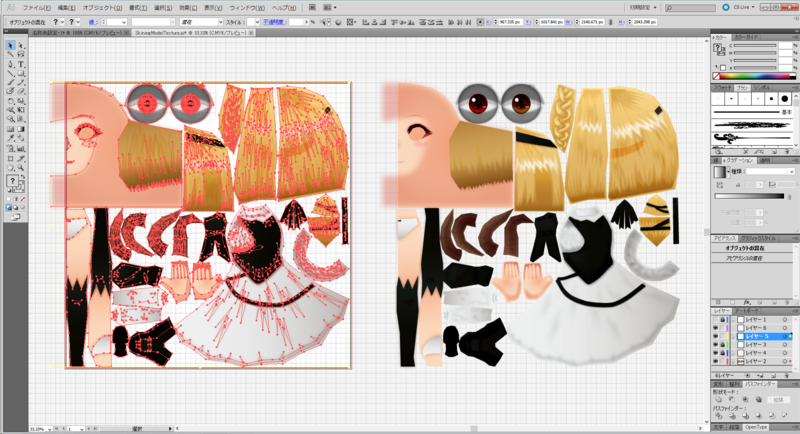This screenshot has height=434, width=800.
Task: Open the 効果(C) menu
Action: pyautogui.click(x=188, y=8)
